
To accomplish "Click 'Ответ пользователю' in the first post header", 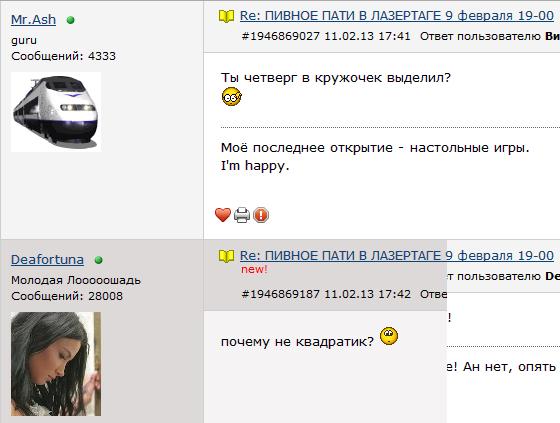I will pyautogui.click(x=480, y=36).
